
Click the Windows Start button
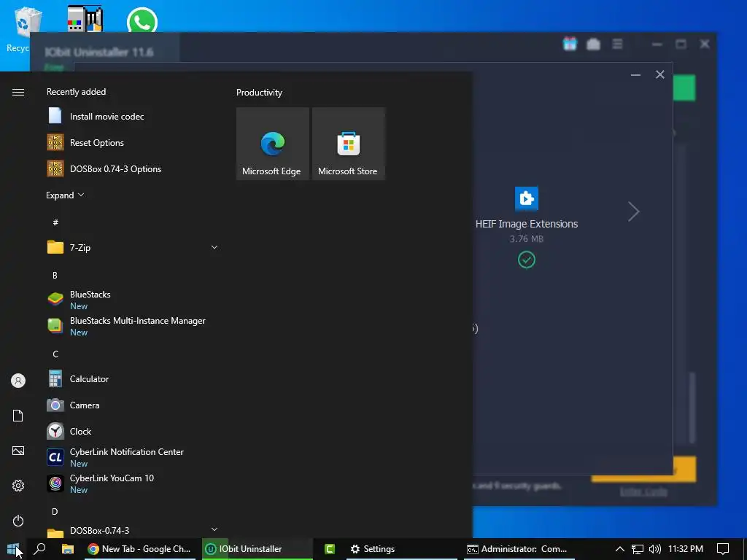coord(13,549)
